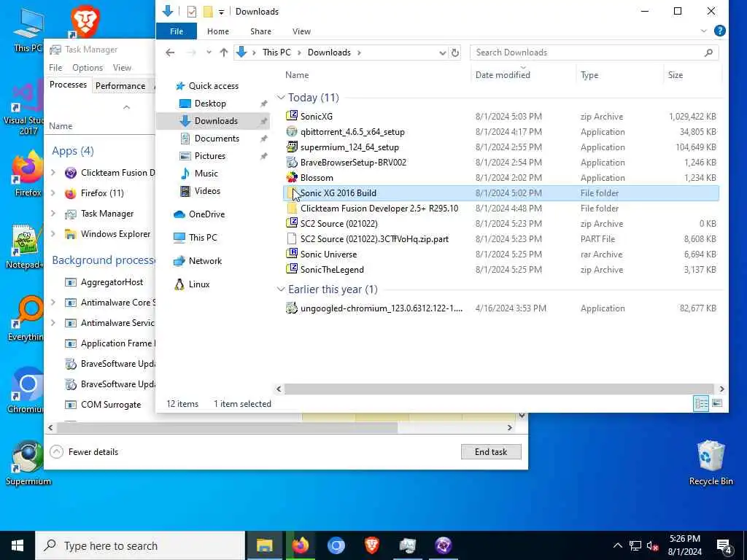This screenshot has height=560, width=747.
Task: Switch to Performance tab in Task Manager
Action: [120, 86]
